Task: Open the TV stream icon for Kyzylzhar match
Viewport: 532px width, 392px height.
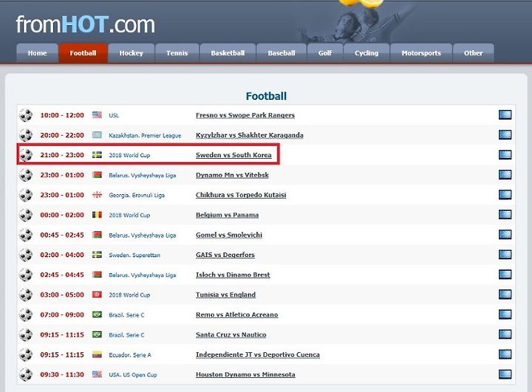Action: coord(505,135)
